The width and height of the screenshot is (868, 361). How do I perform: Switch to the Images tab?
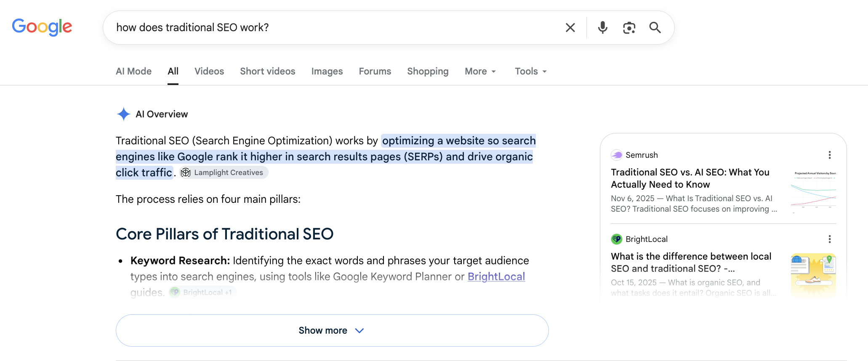(x=327, y=71)
